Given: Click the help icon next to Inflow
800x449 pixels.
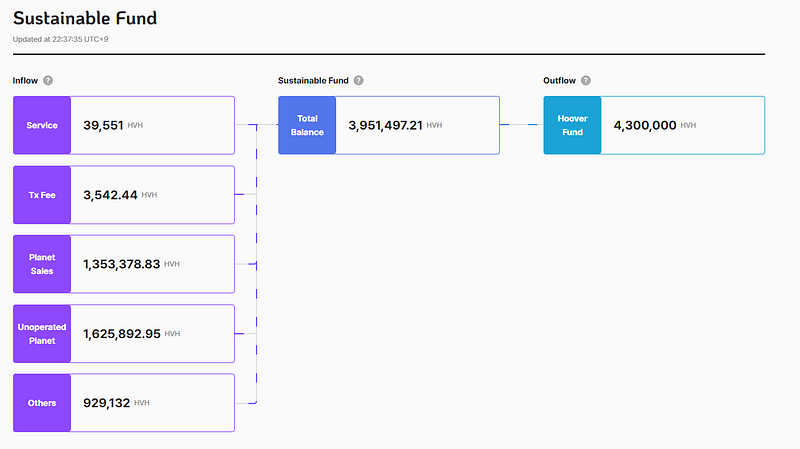Looking at the screenshot, I should point(48,81).
